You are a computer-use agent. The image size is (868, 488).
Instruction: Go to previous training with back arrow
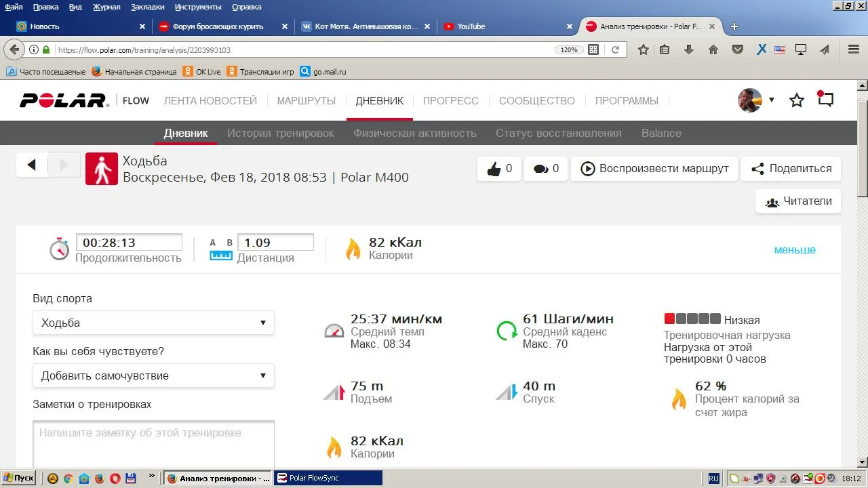pyautogui.click(x=32, y=165)
